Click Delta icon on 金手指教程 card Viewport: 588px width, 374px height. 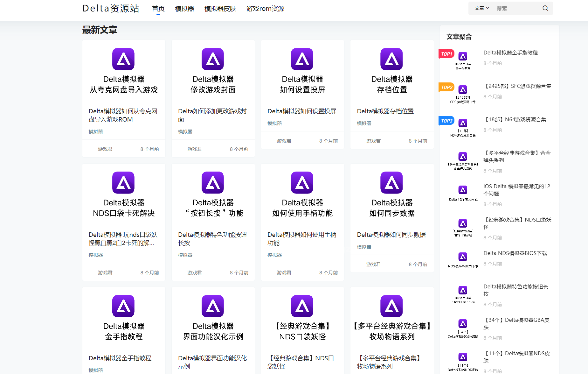coord(123,306)
